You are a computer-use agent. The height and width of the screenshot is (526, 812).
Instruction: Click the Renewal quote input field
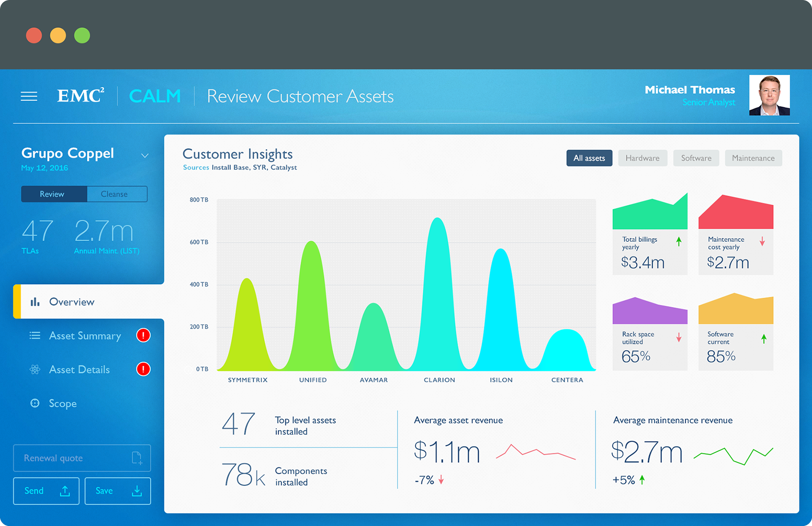[72, 458]
